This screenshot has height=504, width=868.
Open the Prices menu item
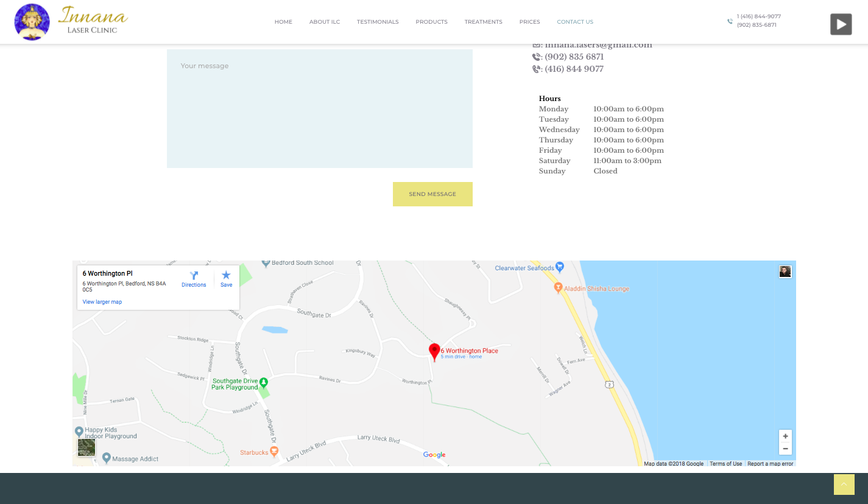[530, 22]
